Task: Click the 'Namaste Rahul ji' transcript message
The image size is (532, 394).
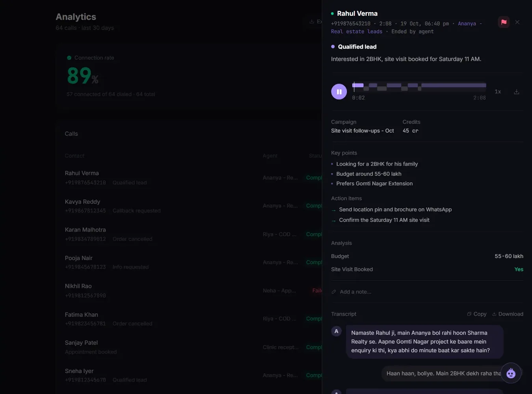Action: (x=424, y=342)
